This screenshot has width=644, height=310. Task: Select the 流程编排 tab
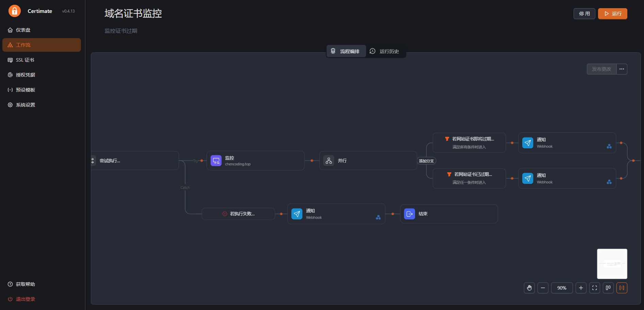346,51
